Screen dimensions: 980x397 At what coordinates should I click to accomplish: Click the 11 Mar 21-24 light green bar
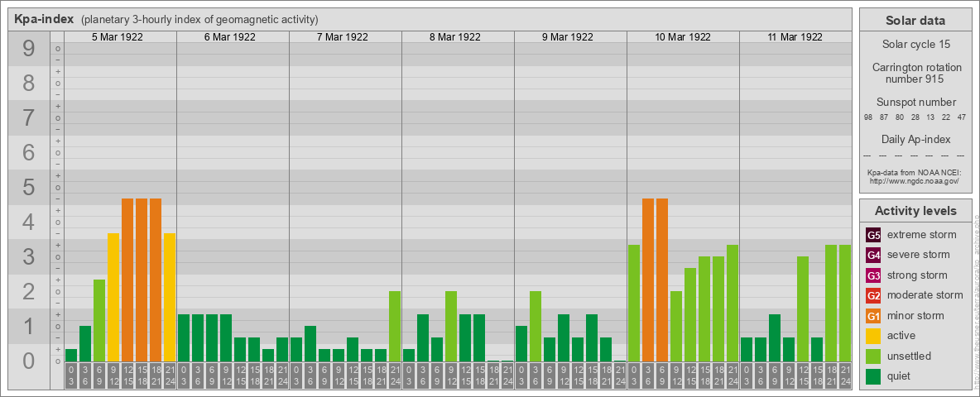click(845, 303)
